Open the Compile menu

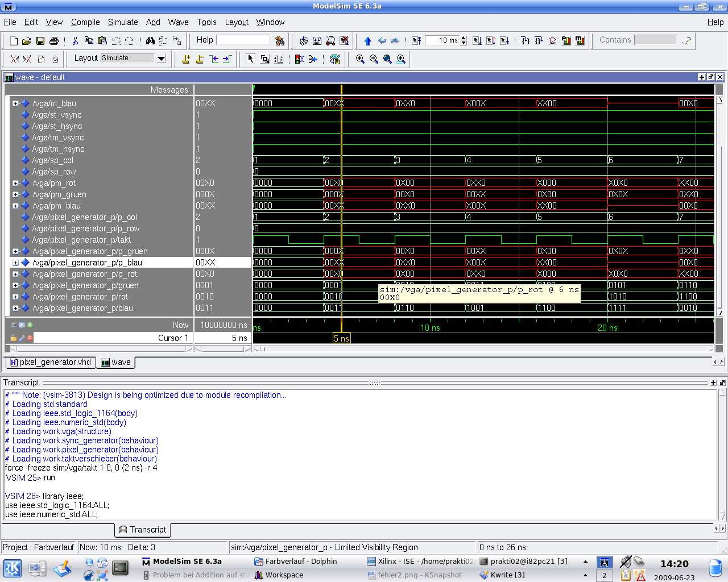tap(85, 22)
